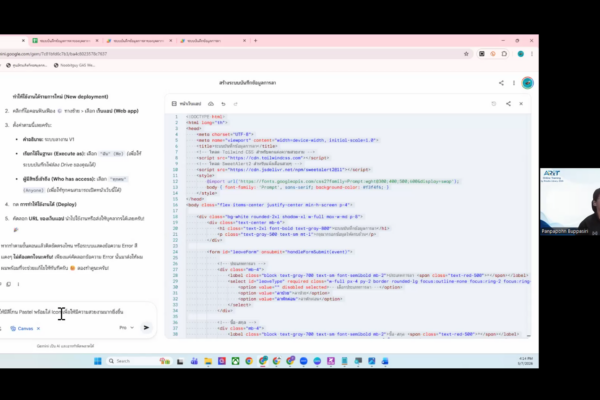600x400 pixels.
Task: Open response more options dots
Action: pyautogui.click(x=18, y=284)
